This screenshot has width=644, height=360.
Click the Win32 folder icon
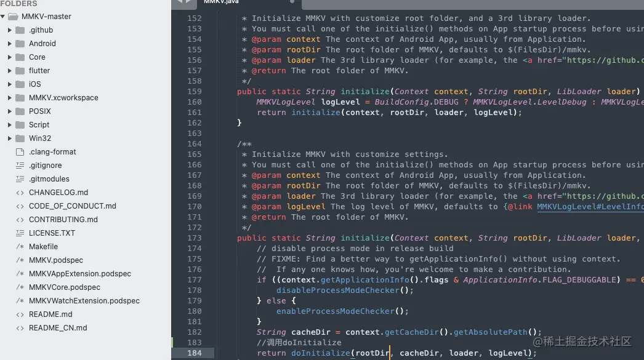[20, 138]
